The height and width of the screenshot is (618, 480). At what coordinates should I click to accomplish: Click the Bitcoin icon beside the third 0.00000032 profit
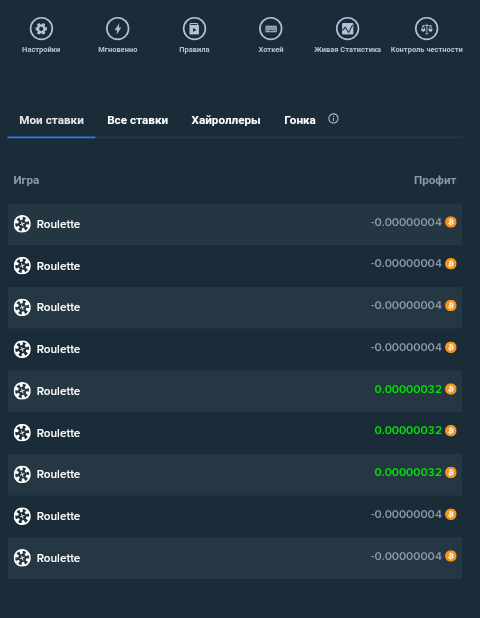[451, 472]
